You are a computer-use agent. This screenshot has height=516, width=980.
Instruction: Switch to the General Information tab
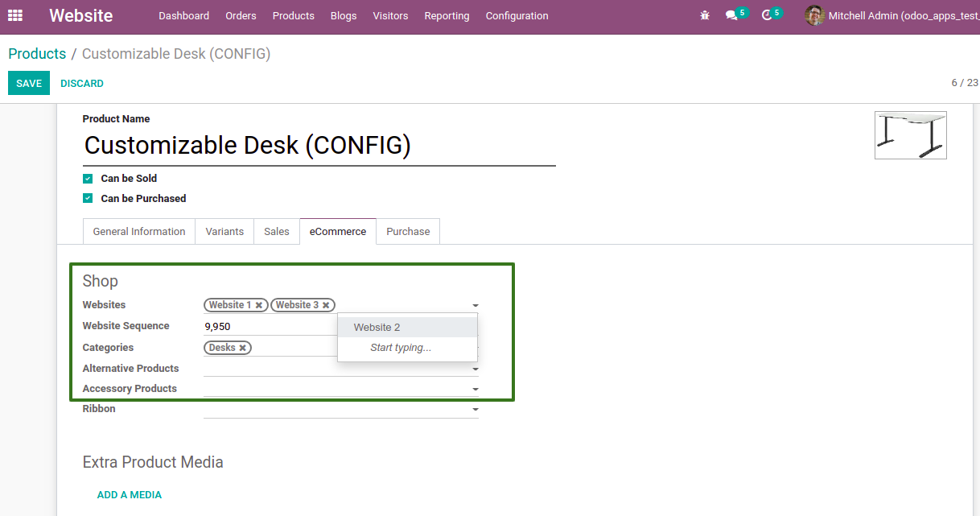point(139,231)
